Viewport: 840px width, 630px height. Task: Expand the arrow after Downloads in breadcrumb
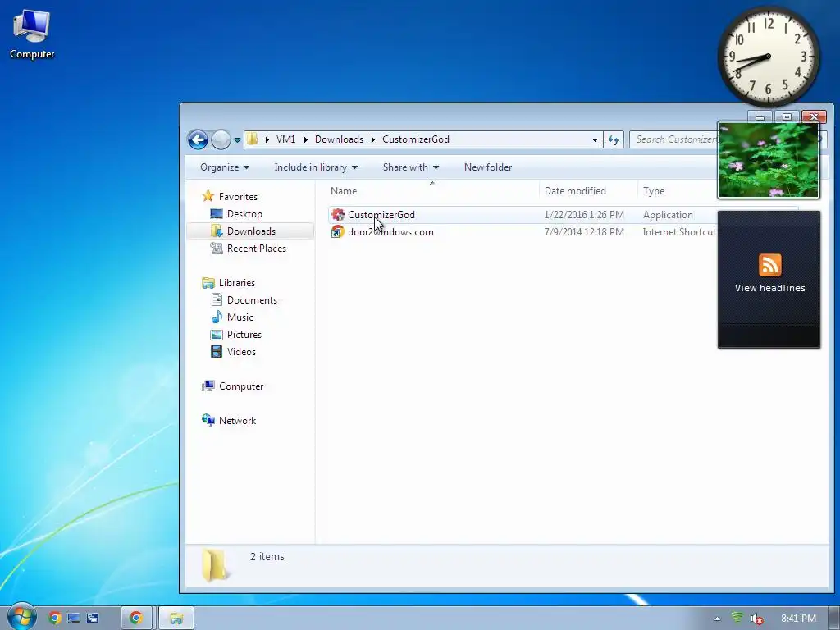[x=373, y=139]
